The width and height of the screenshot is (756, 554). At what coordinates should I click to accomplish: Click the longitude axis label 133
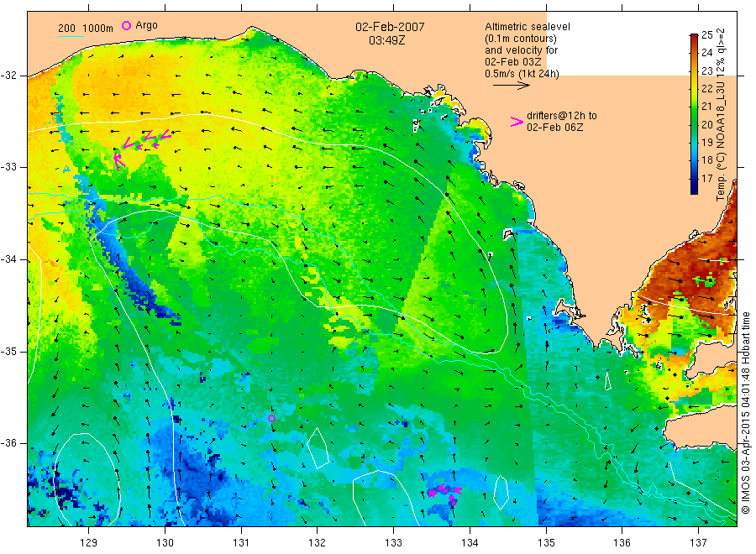(393, 542)
